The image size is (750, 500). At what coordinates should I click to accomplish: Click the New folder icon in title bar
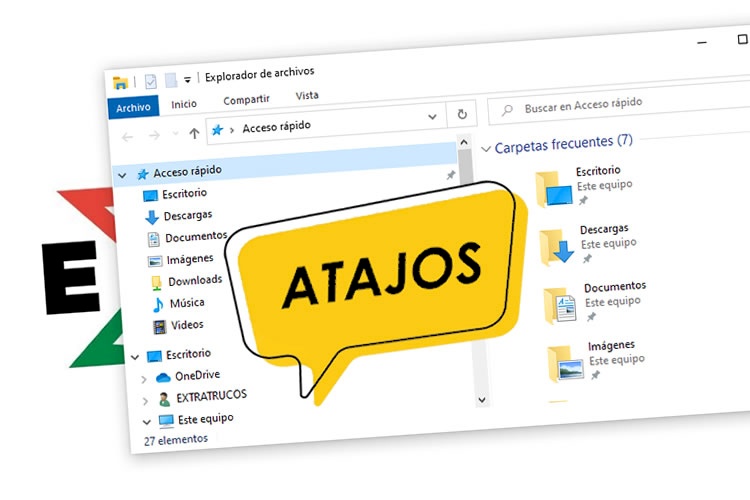pos(170,81)
